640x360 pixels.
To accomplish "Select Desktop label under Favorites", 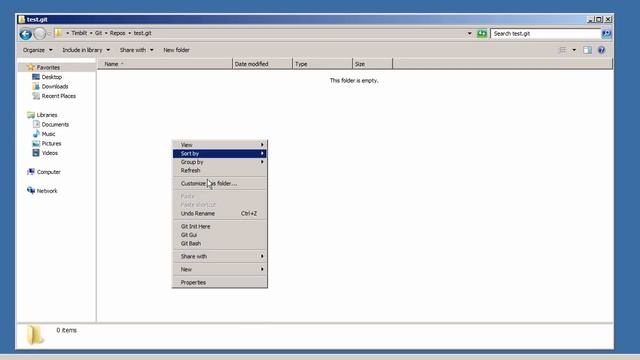I will [x=52, y=77].
